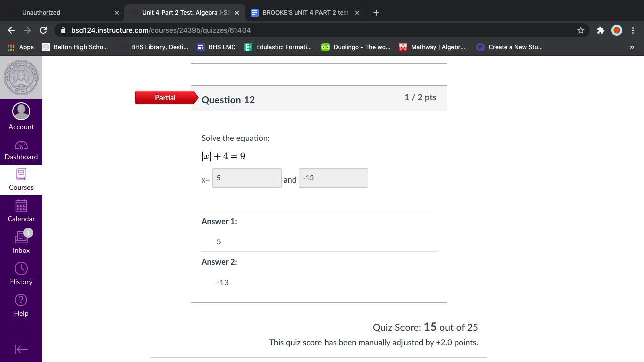Open the Belton High School bookmark
644x362 pixels.
click(75, 47)
